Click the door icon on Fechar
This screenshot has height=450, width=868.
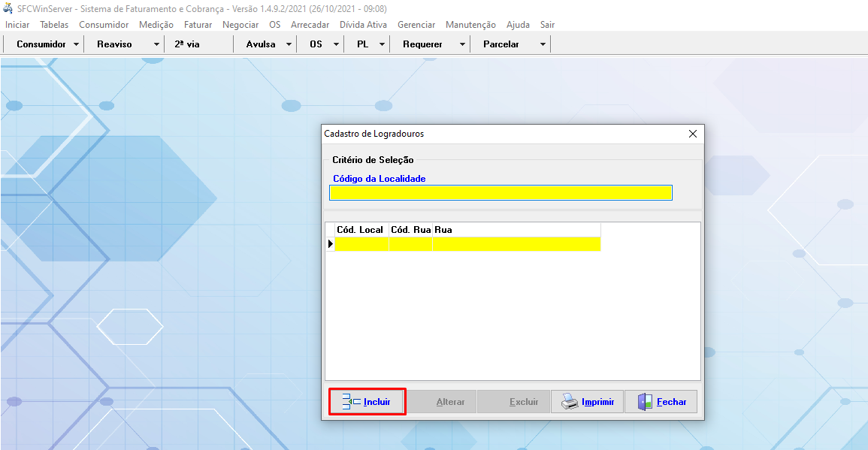[x=644, y=402]
